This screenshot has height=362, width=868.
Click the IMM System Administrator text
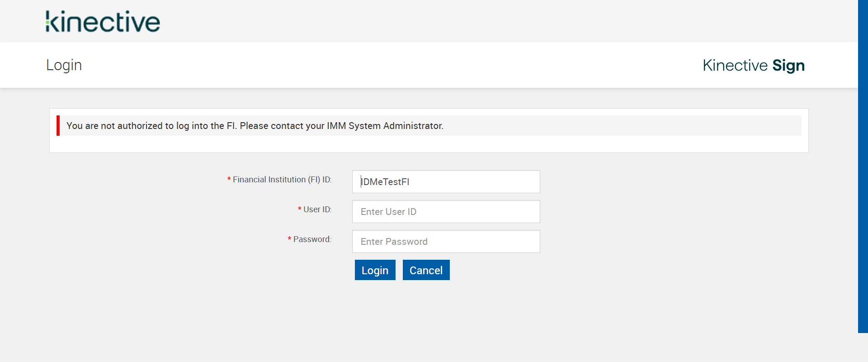[384, 126]
